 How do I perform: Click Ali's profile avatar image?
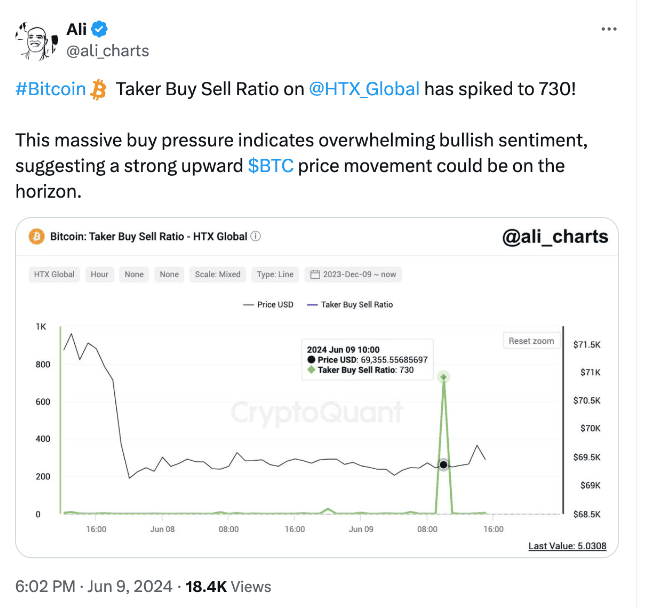pyautogui.click(x=36, y=41)
